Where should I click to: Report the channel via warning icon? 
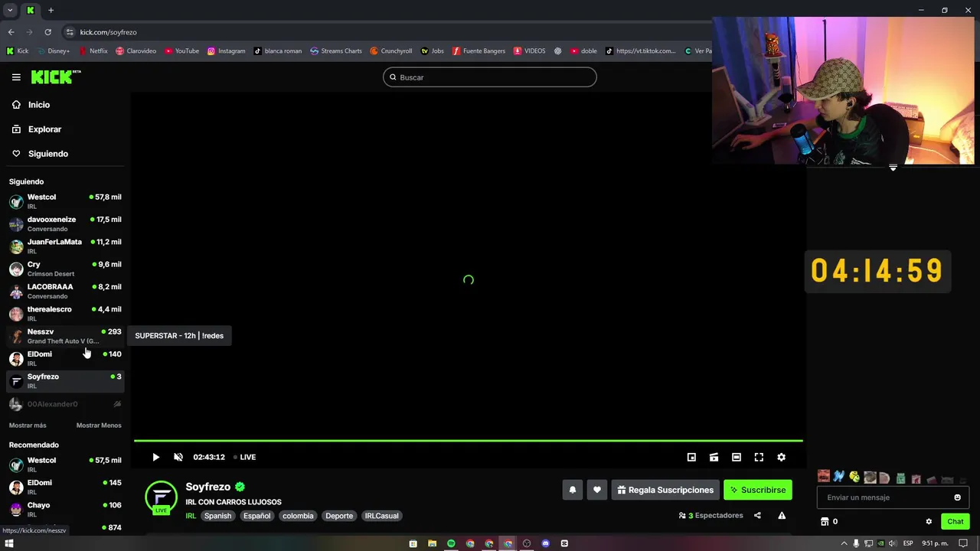782,516
